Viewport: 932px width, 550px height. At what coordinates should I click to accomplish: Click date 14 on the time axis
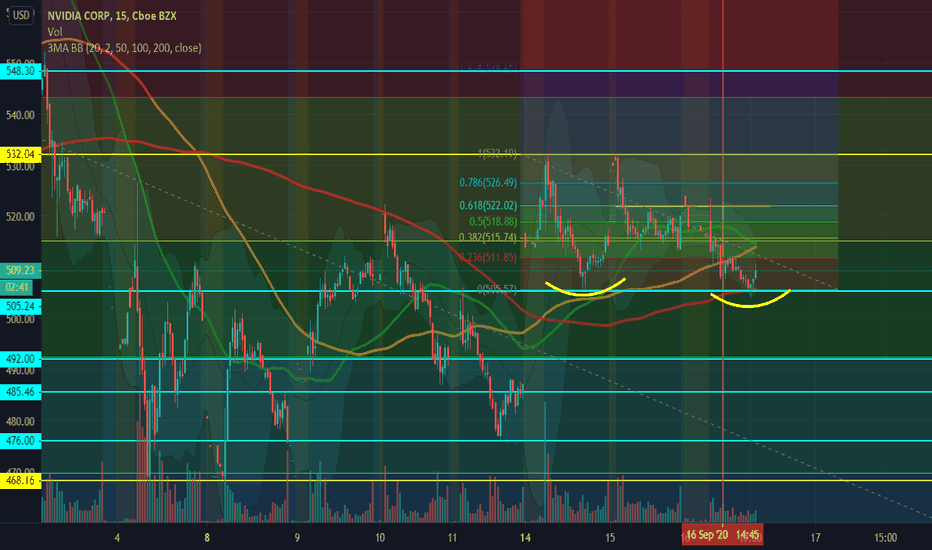coord(525,538)
